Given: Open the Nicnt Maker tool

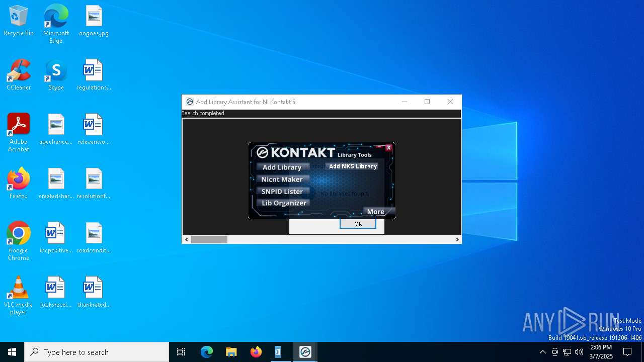Looking at the screenshot, I should (x=282, y=179).
